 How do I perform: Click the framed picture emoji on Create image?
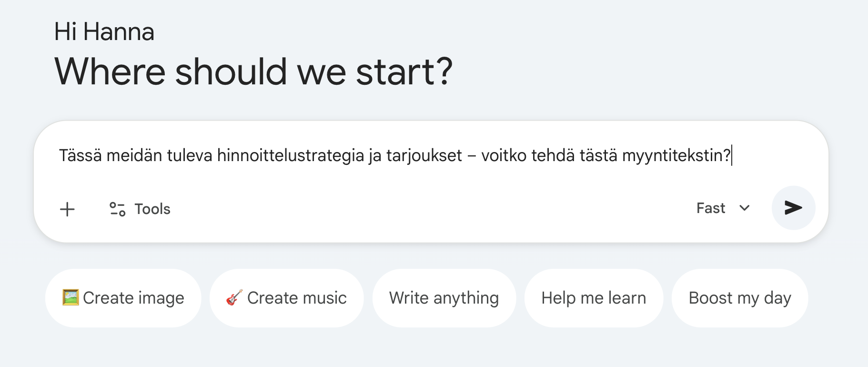[70, 298]
